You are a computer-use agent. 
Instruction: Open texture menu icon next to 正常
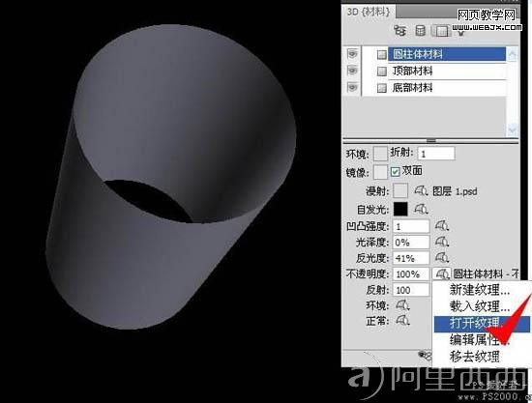pos(402,320)
